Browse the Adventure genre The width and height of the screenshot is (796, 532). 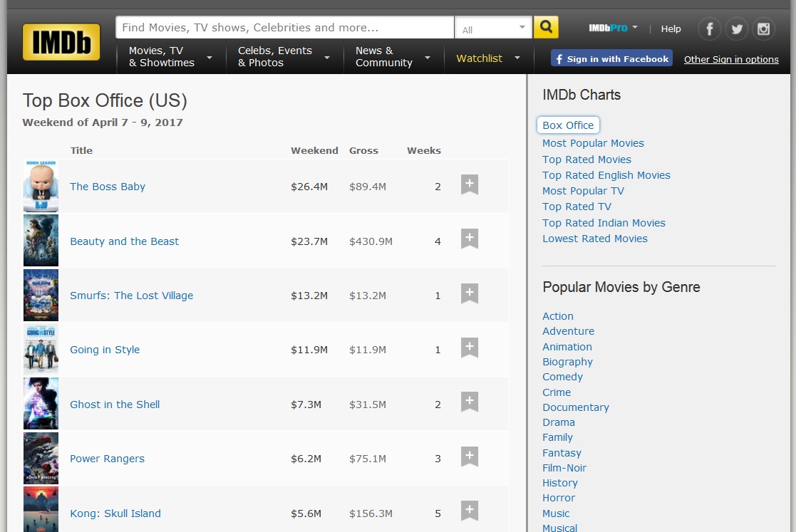point(568,331)
